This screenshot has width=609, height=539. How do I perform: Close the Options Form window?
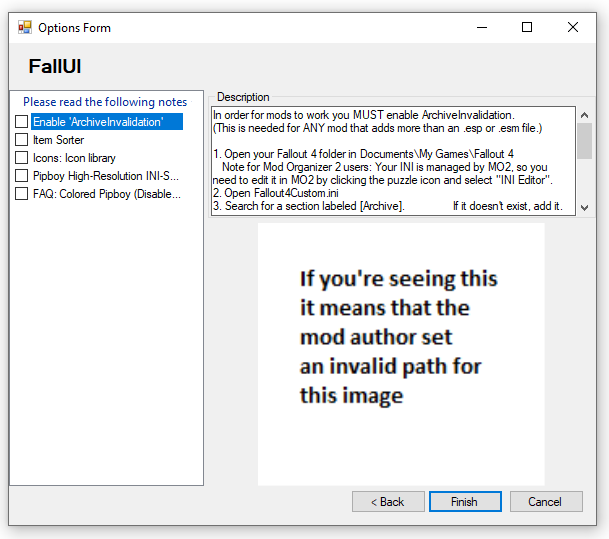[572, 27]
